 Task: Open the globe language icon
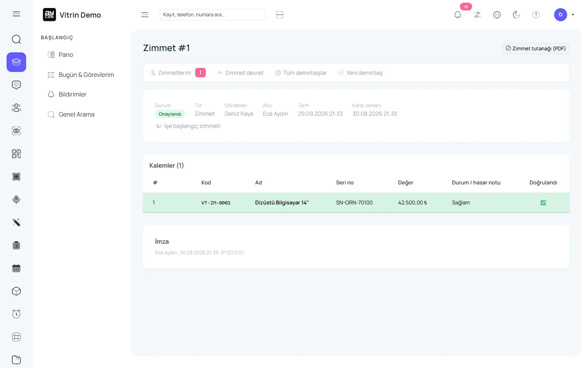(497, 15)
